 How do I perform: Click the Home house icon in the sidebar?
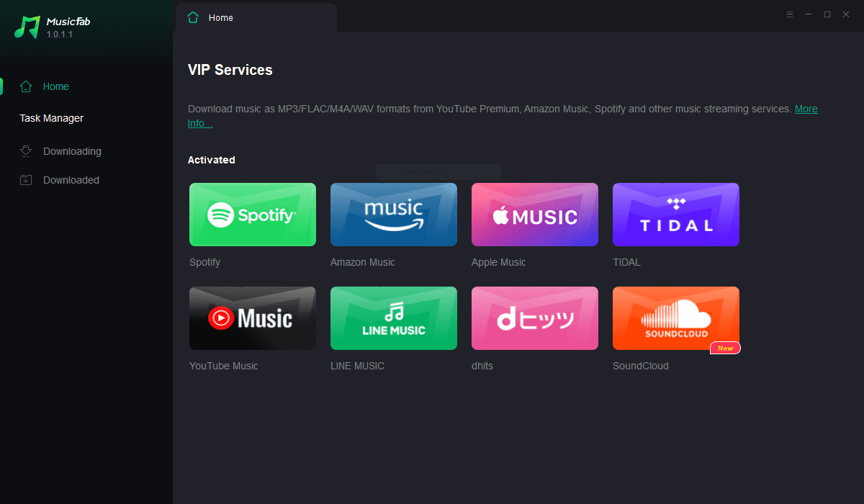pyautogui.click(x=26, y=86)
